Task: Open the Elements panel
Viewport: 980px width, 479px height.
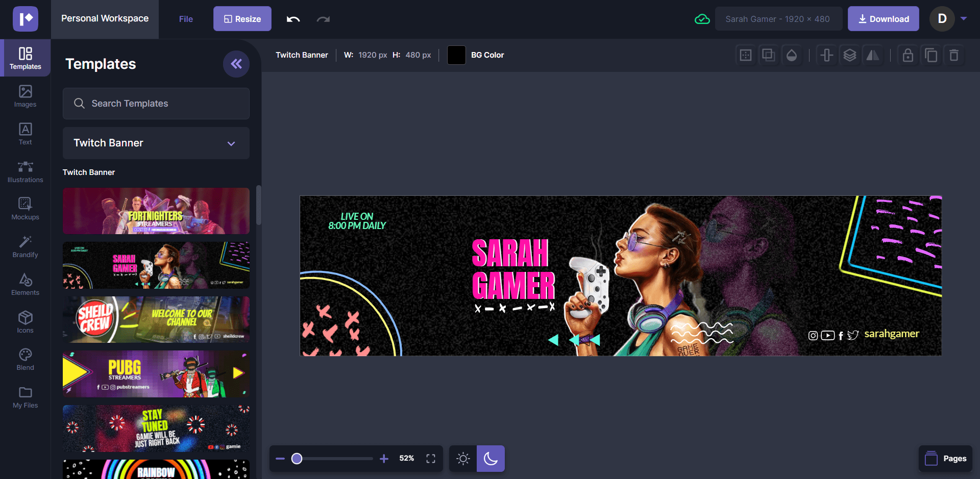Action: click(x=25, y=284)
